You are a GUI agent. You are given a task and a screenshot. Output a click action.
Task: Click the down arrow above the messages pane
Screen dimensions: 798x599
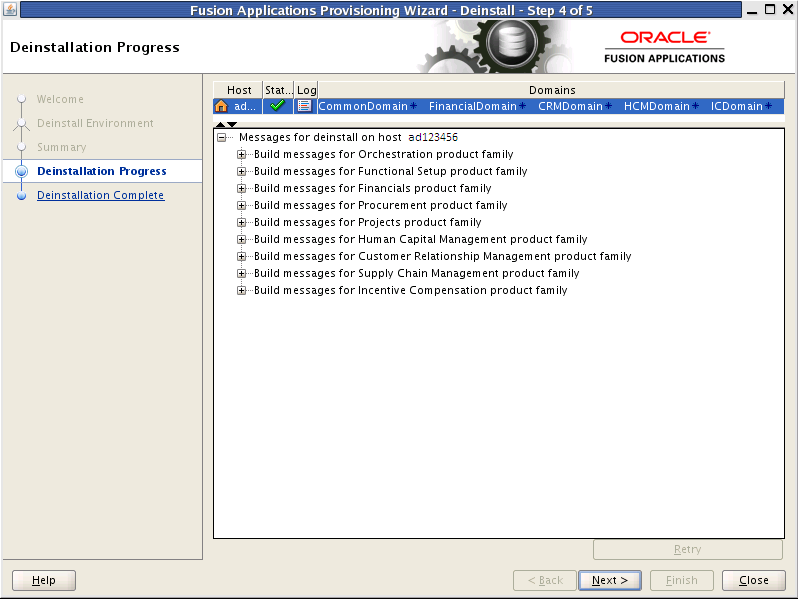click(x=232, y=124)
